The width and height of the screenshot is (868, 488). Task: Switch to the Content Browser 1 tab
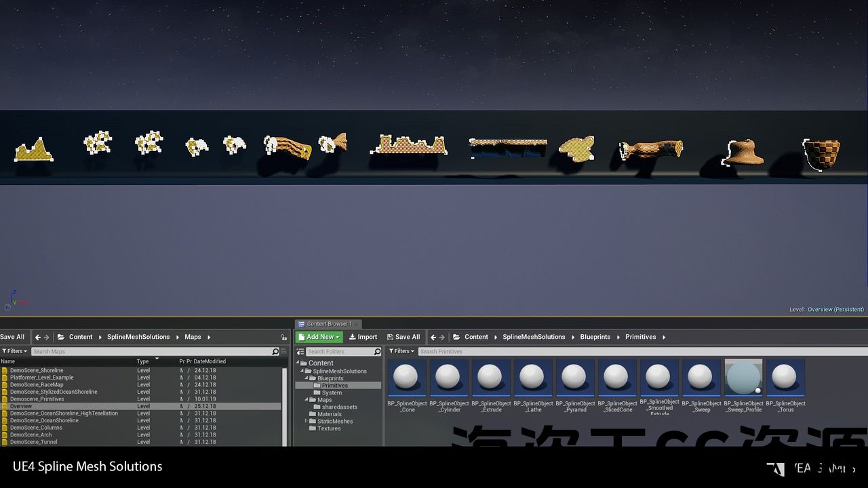pos(328,324)
